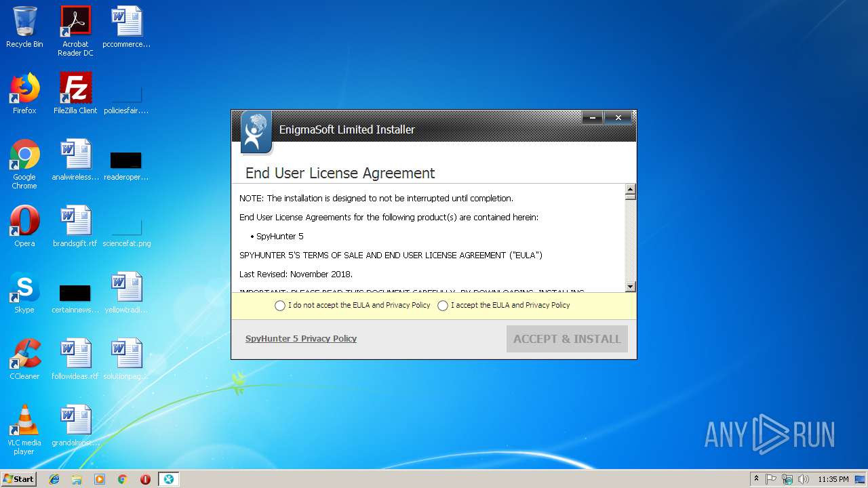Click the NOTE installation line text
868x488 pixels.
coord(376,199)
